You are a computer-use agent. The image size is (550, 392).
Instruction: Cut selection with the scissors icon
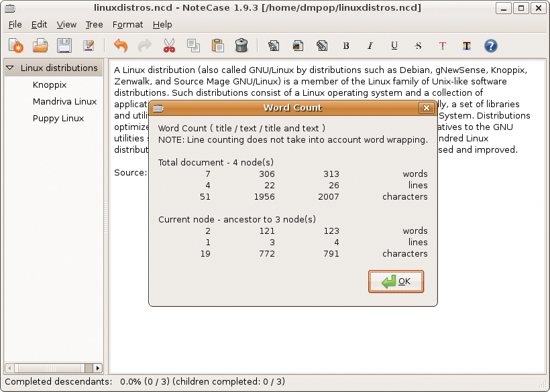tap(169, 46)
